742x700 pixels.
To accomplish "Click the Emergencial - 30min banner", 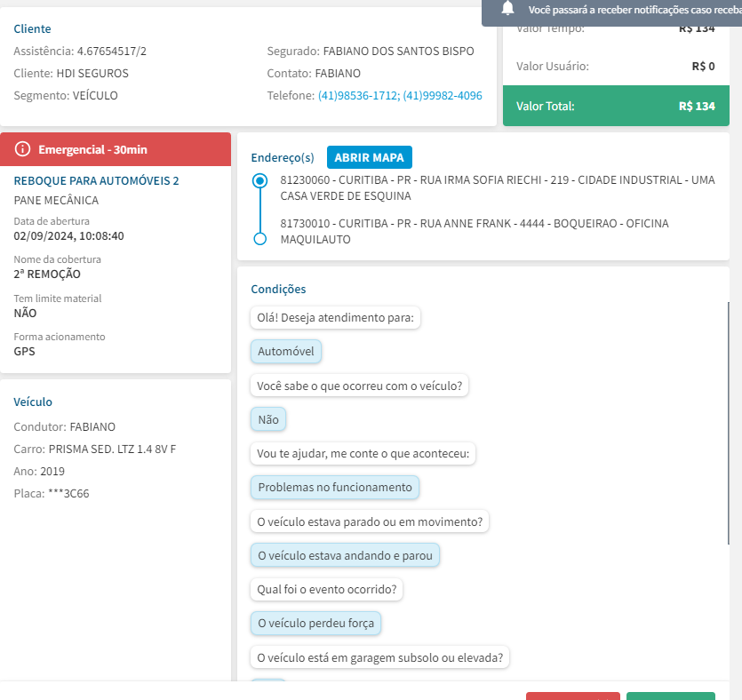I will pyautogui.click(x=116, y=149).
